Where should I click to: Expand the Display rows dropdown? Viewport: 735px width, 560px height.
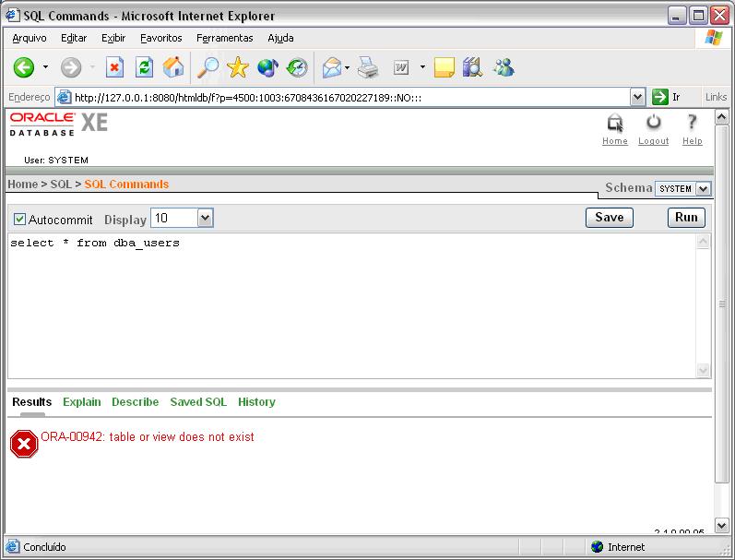point(205,219)
